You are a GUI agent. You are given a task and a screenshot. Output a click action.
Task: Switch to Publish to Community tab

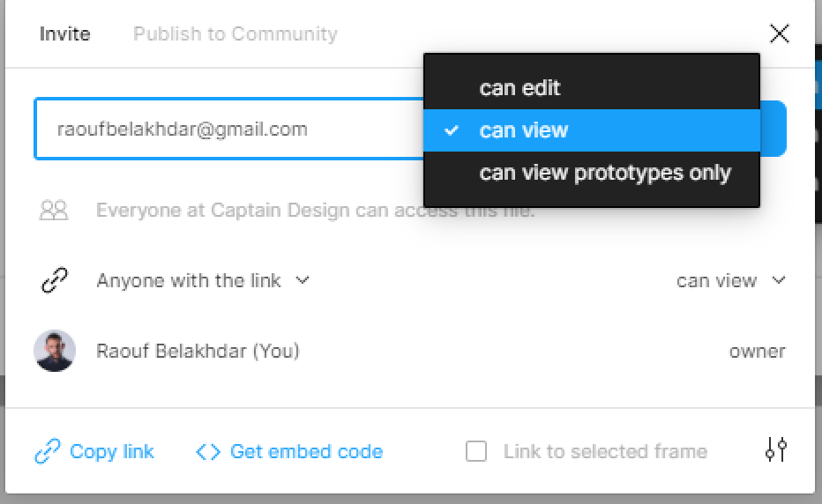(235, 34)
